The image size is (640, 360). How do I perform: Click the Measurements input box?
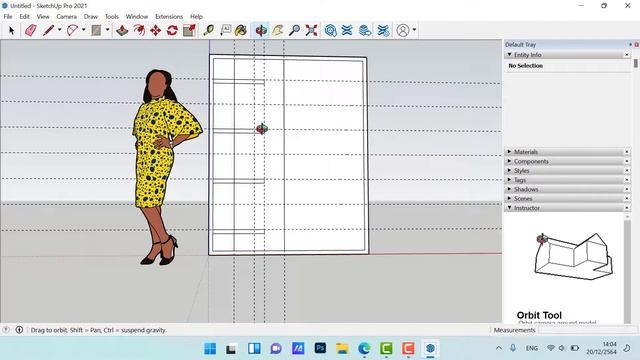tap(587, 330)
